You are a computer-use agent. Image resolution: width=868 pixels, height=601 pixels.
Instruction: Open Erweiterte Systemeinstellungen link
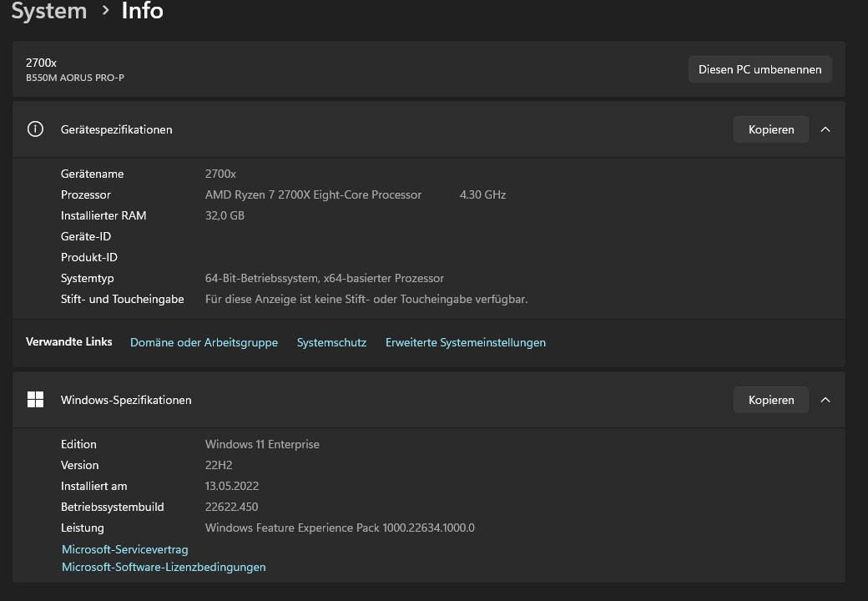coord(466,342)
